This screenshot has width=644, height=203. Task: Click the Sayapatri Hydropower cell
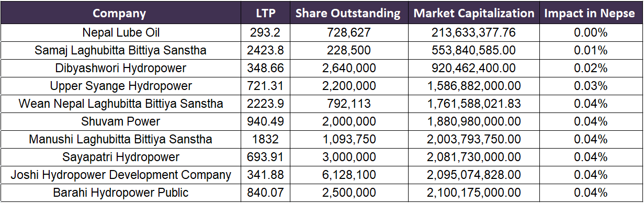pos(121,157)
